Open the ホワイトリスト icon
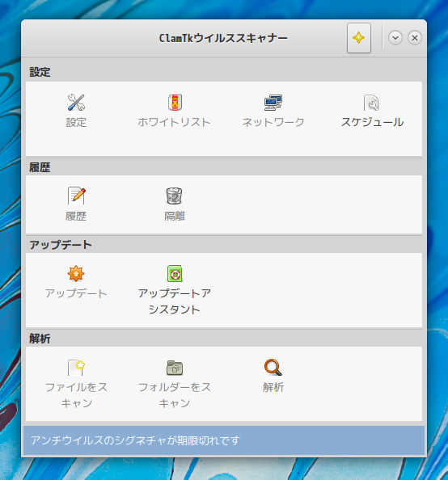This screenshot has height=480, width=448. pos(175,103)
